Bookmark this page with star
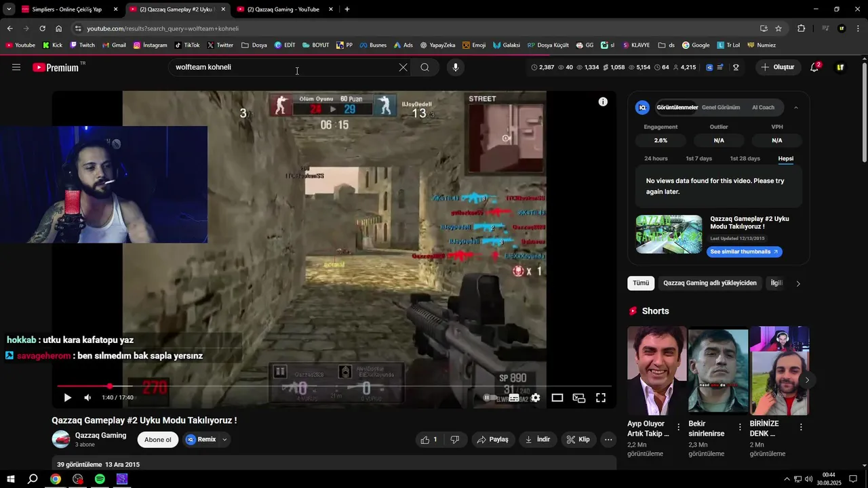This screenshot has height=488, width=868. pyautogui.click(x=778, y=28)
